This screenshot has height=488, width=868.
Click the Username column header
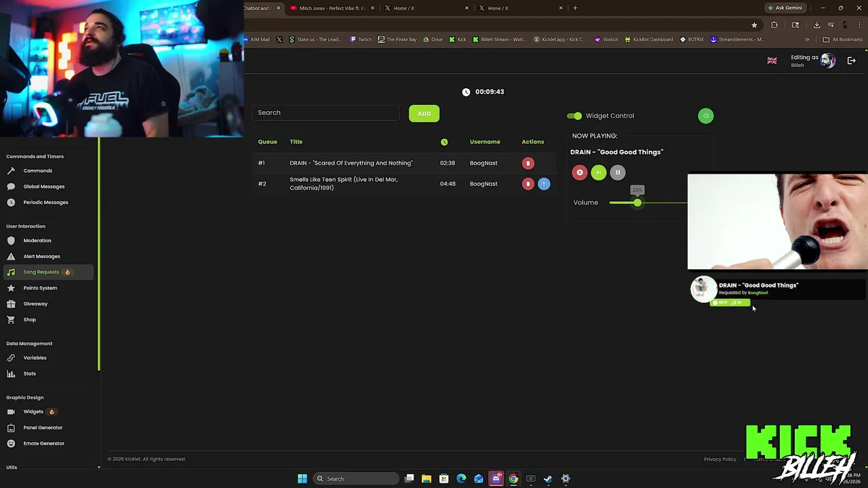coord(485,142)
